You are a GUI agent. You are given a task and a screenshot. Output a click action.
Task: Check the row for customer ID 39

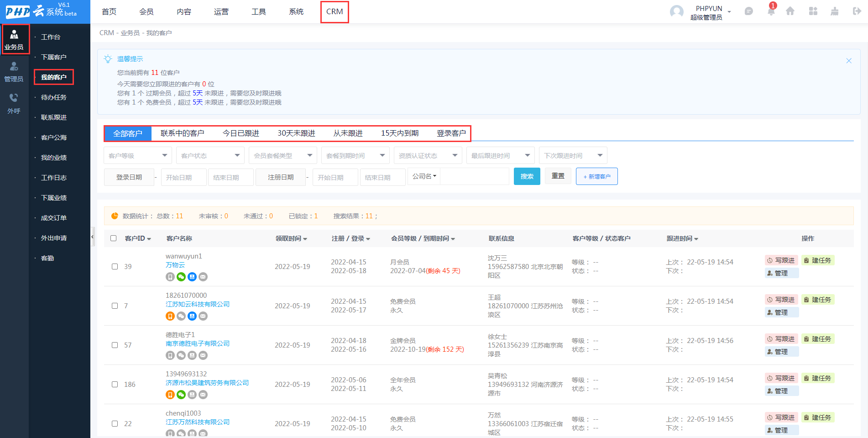115,267
